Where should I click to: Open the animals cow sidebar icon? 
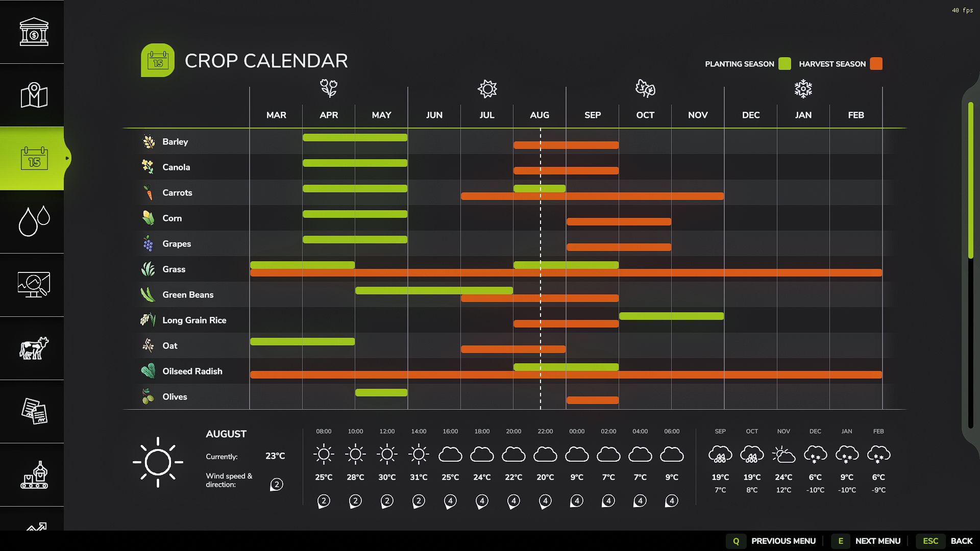pos(34,348)
